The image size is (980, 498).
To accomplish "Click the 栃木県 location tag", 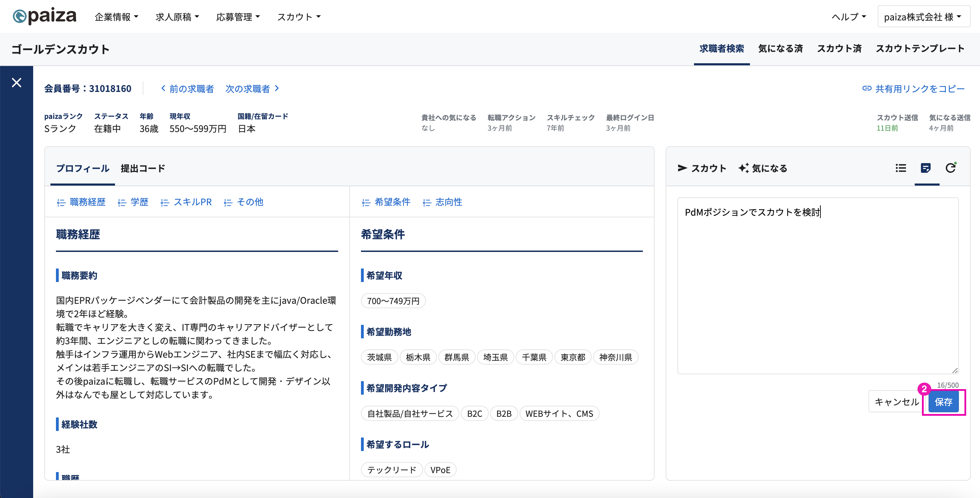I will tap(418, 357).
